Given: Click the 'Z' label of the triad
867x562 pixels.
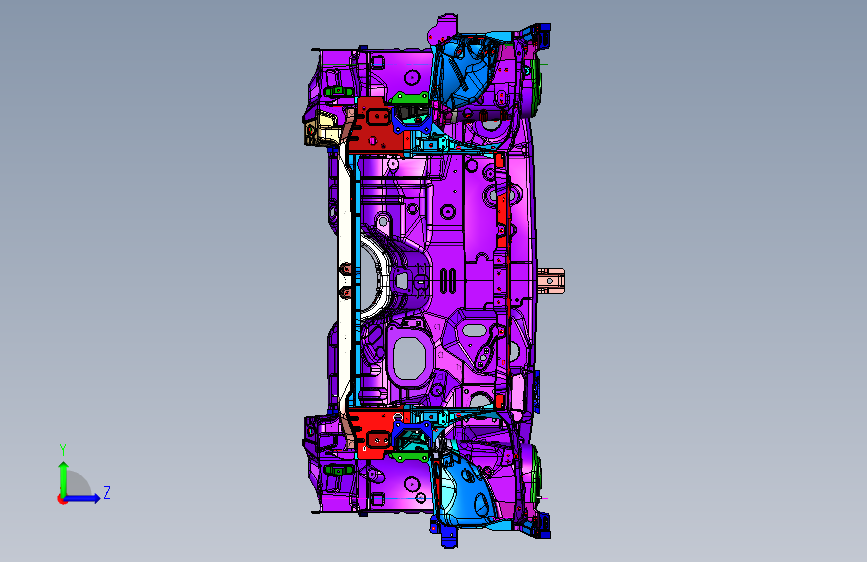Looking at the screenshot, I should (x=107, y=492).
